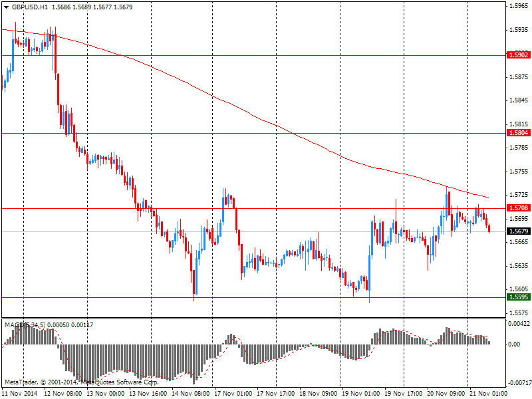The width and height of the screenshot is (532, 399).
Task: Click the 19 Nov 01:00 time label
Action: pos(361,394)
